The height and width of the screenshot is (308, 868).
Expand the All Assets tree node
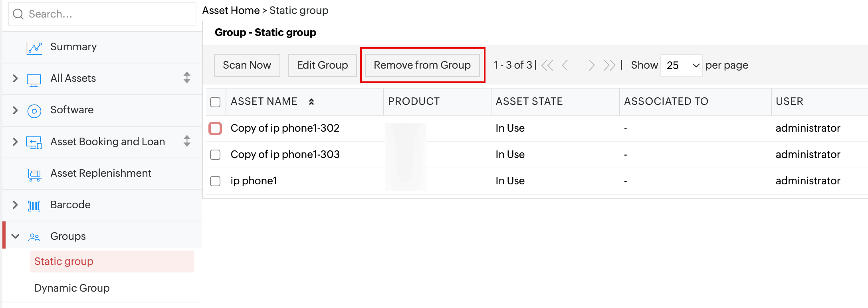click(15, 79)
